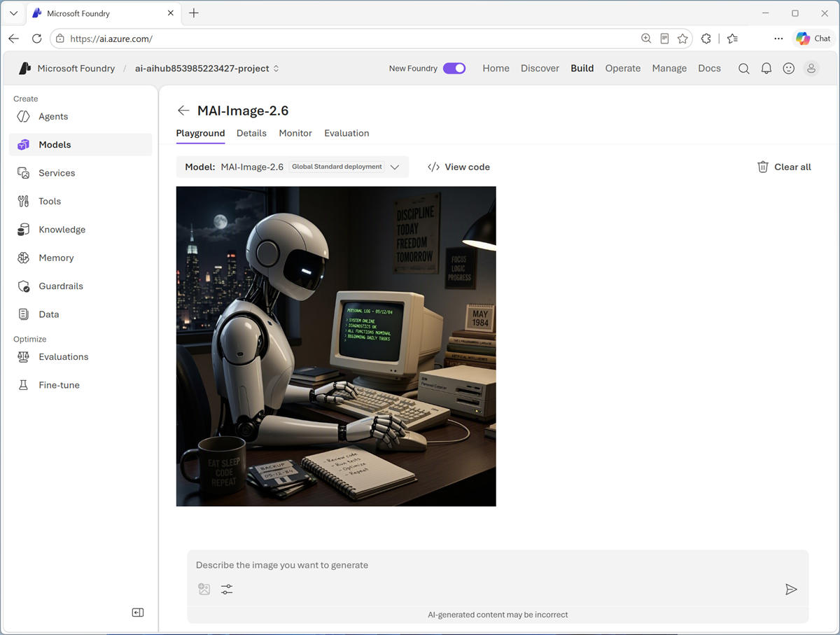840x635 pixels.
Task: Open the Discover menu item
Action: click(540, 69)
